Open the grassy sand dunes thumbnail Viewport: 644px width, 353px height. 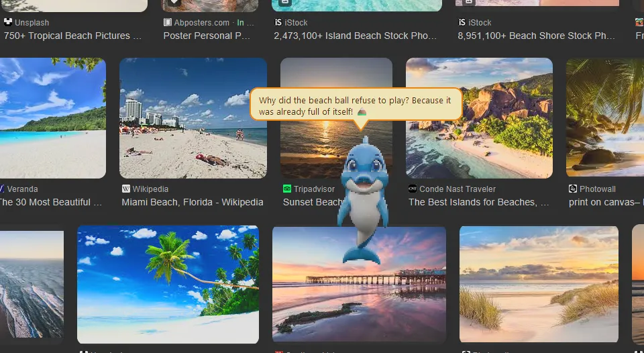[x=539, y=285]
